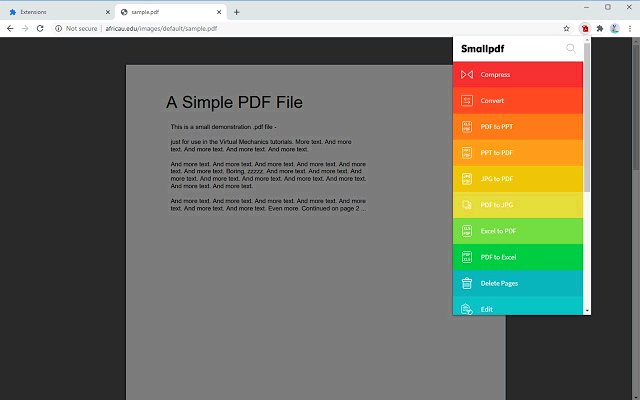Screen dimensions: 640x400
Task: Go back to the previous page
Action: tap(10, 29)
